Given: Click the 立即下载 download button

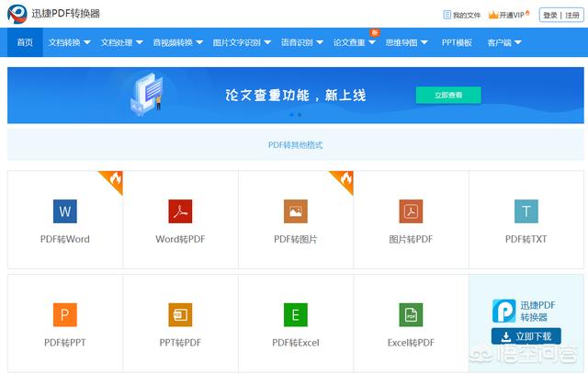Looking at the screenshot, I should pyautogui.click(x=526, y=336).
